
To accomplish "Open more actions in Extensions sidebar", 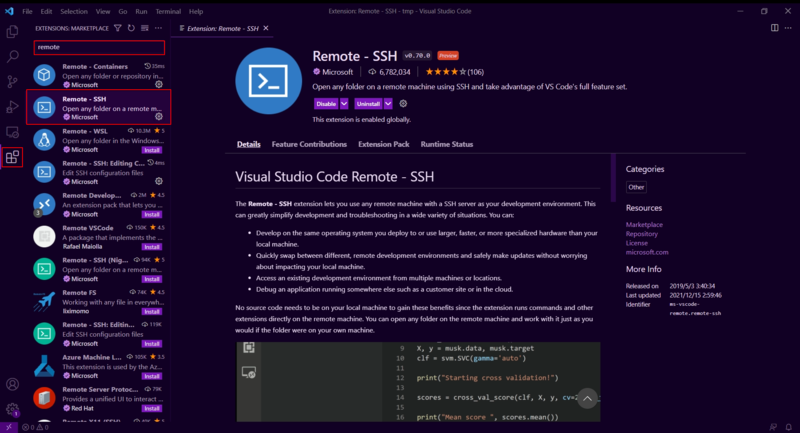I will coord(159,28).
